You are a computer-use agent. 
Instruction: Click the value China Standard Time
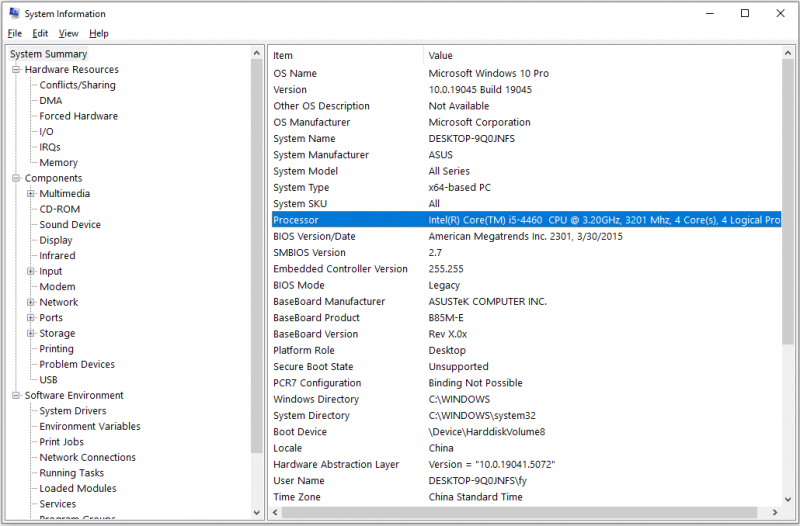[476, 497]
